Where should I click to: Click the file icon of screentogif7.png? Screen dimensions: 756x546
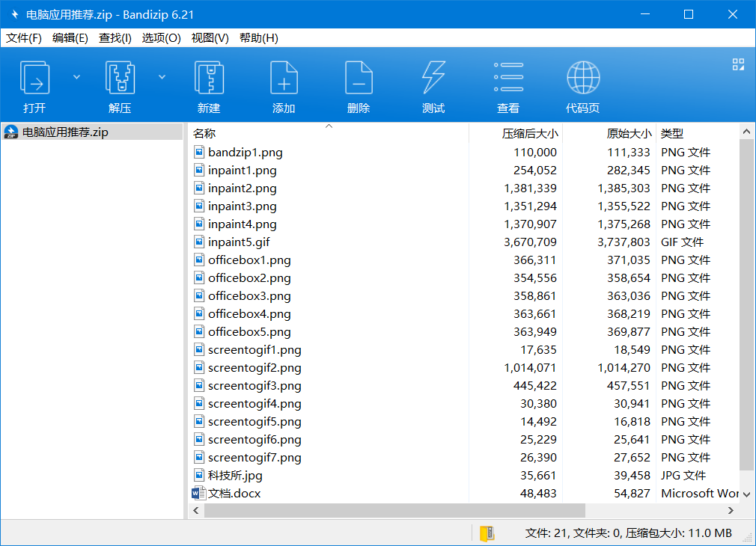pos(199,457)
